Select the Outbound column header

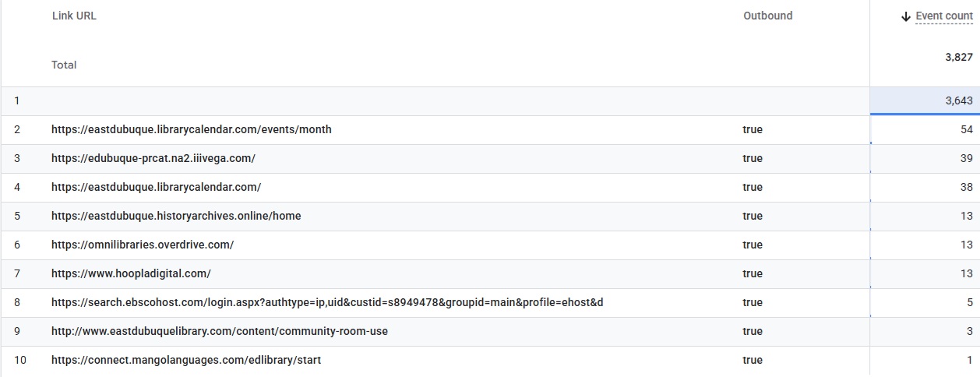tap(767, 16)
